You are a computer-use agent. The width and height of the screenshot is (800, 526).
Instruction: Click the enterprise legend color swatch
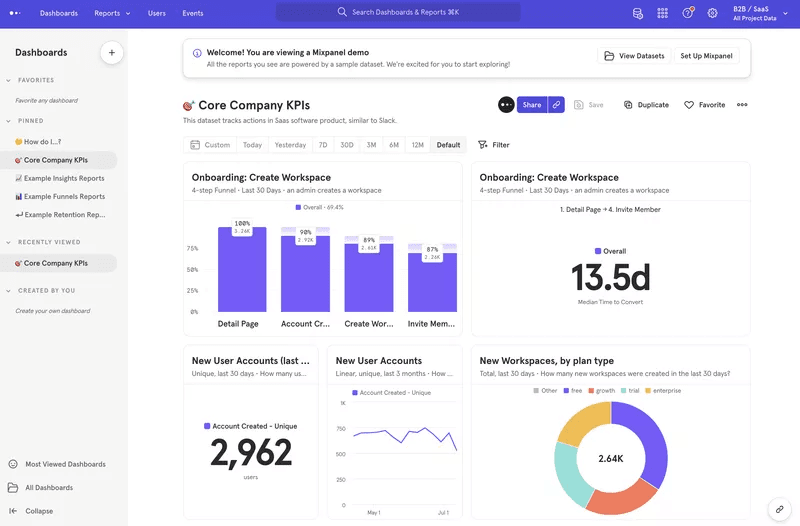point(648,391)
